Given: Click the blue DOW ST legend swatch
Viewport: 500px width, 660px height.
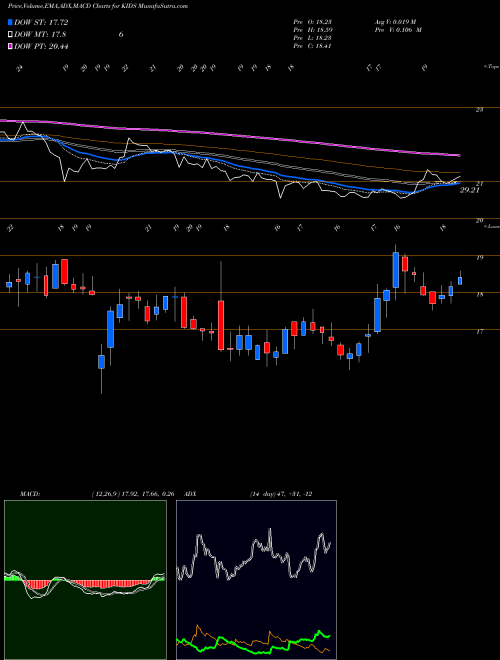Looking at the screenshot, I should pos(10,22).
